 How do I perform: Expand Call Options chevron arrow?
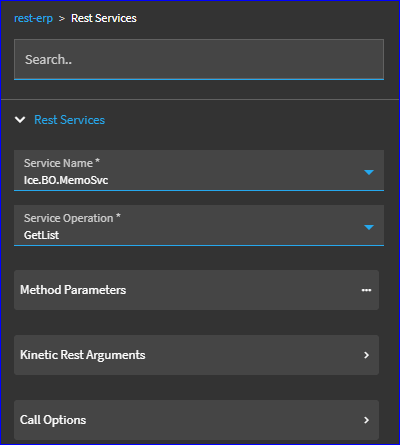click(x=366, y=420)
